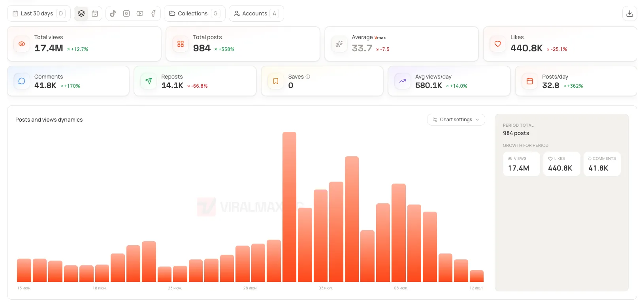Click the -7.5 Average Vmax change
This screenshot has width=644, height=306.
382,49
